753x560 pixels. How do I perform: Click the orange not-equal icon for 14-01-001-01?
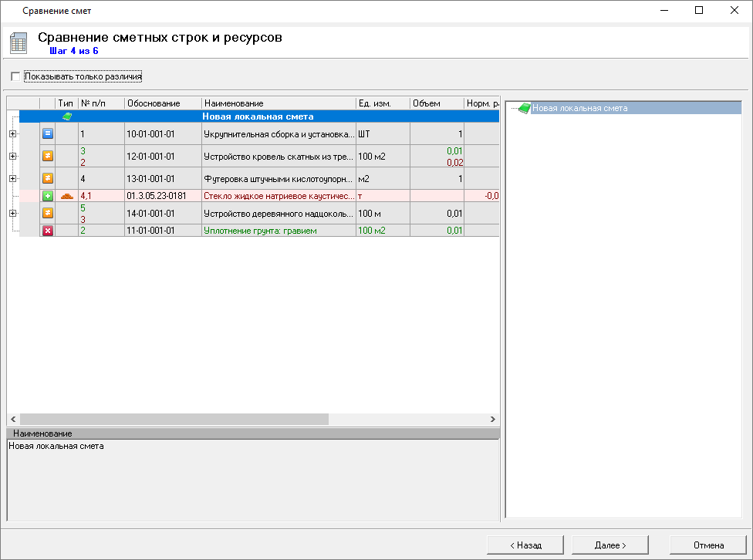click(47, 213)
